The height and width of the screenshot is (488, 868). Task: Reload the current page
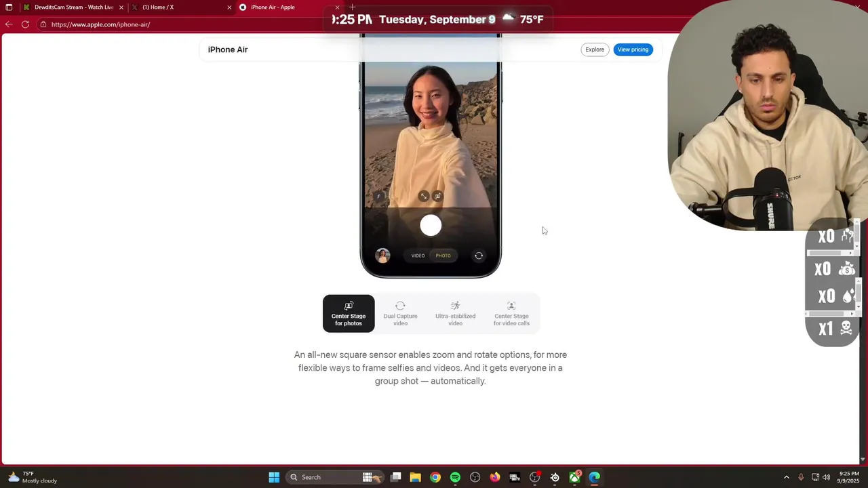(25, 24)
